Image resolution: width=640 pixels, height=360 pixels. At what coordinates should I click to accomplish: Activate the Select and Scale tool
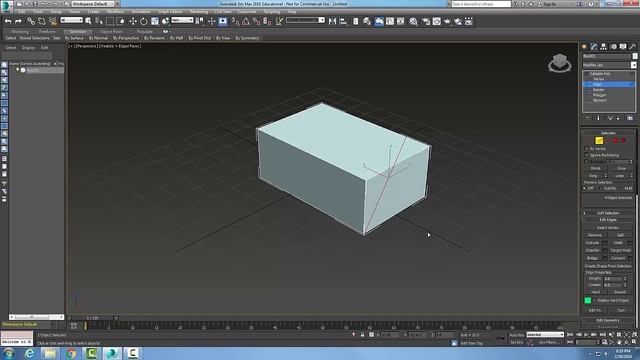155,21
